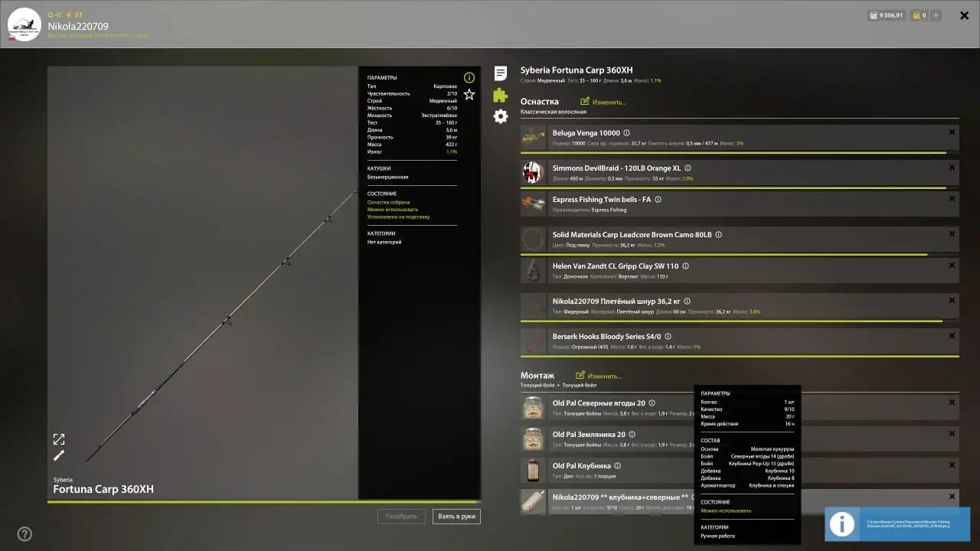980x551 pixels.
Task: Click the blue screenshot saved notification
Action: pyautogui.click(x=897, y=524)
